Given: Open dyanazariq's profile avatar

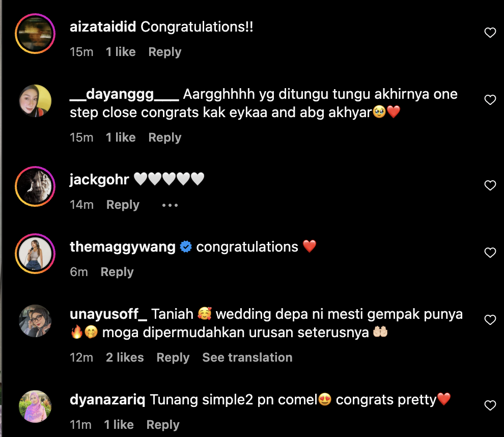Looking at the screenshot, I should (x=35, y=406).
